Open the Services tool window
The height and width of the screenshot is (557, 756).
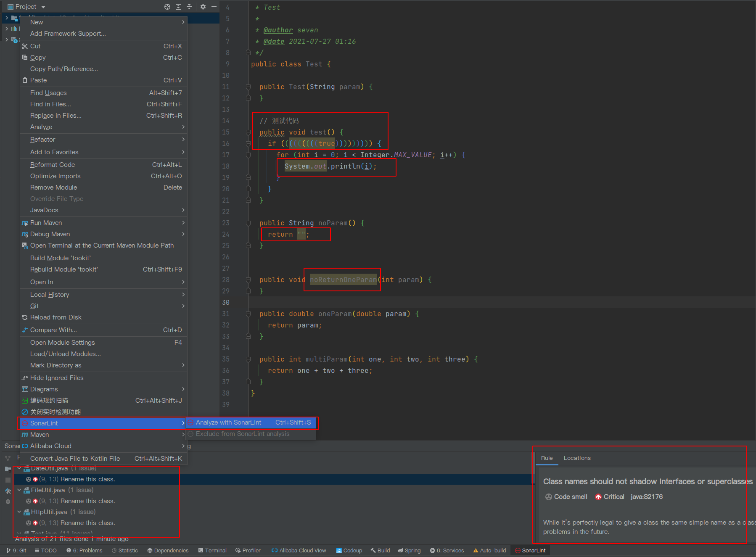447,551
